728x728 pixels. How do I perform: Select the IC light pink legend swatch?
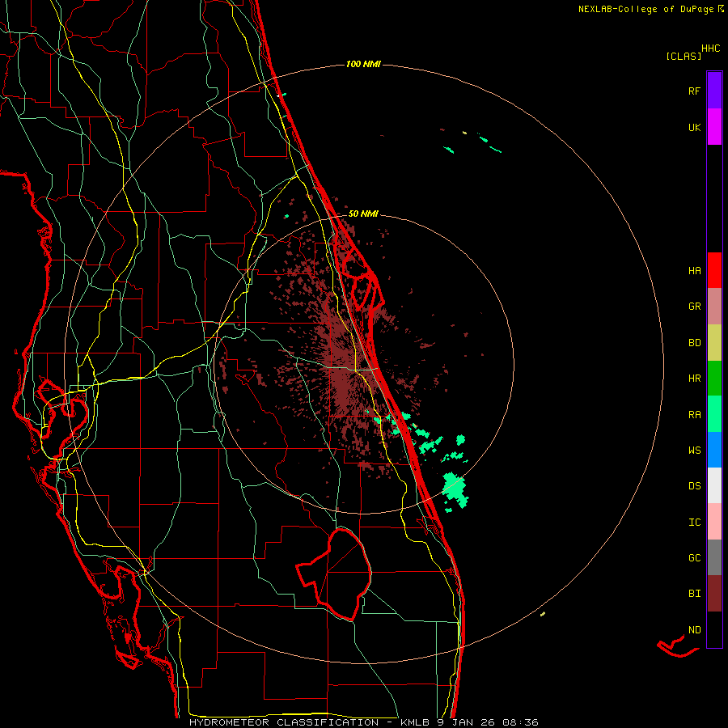[714, 522]
